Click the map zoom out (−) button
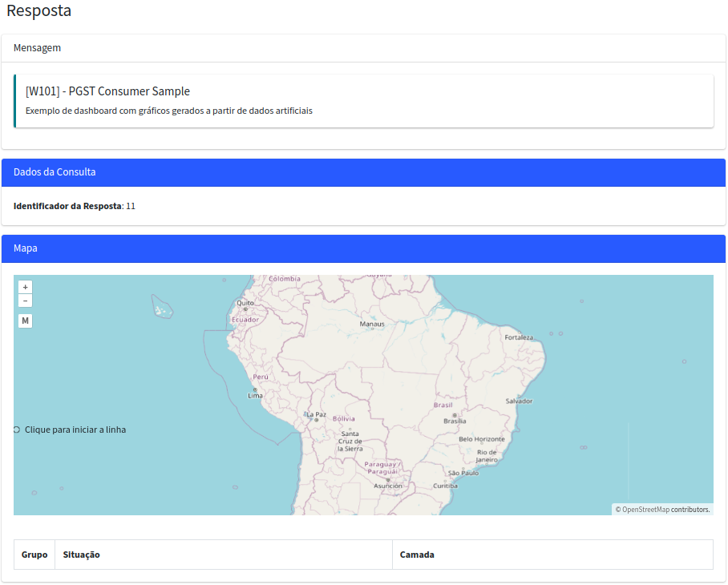This screenshot has width=728, height=585. [x=26, y=301]
